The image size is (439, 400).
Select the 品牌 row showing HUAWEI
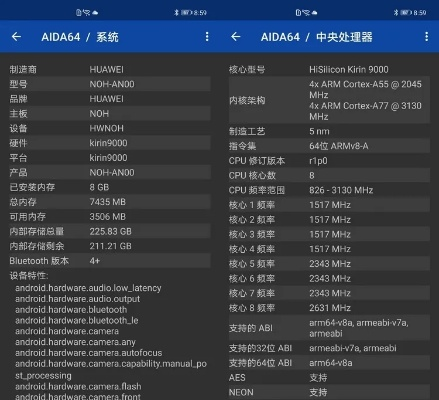pos(110,99)
